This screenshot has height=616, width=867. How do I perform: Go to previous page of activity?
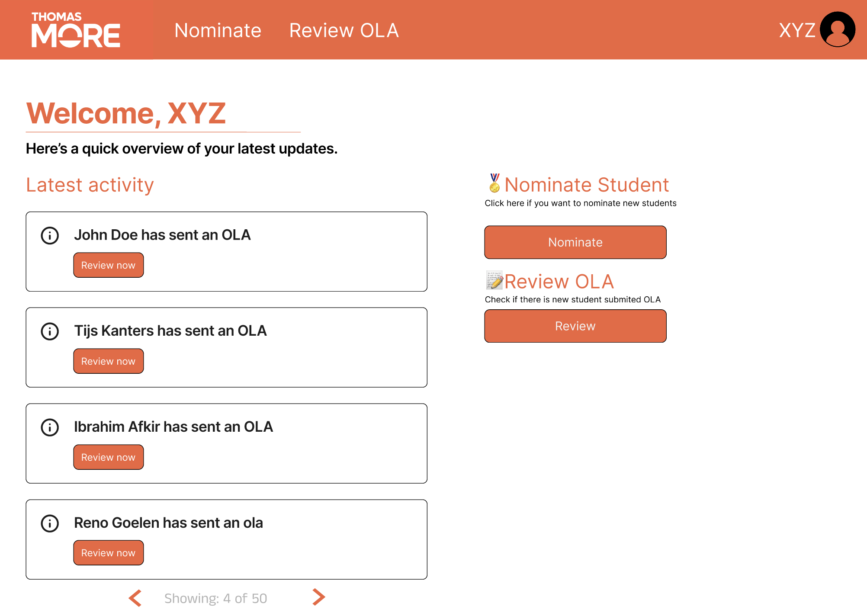[135, 598]
